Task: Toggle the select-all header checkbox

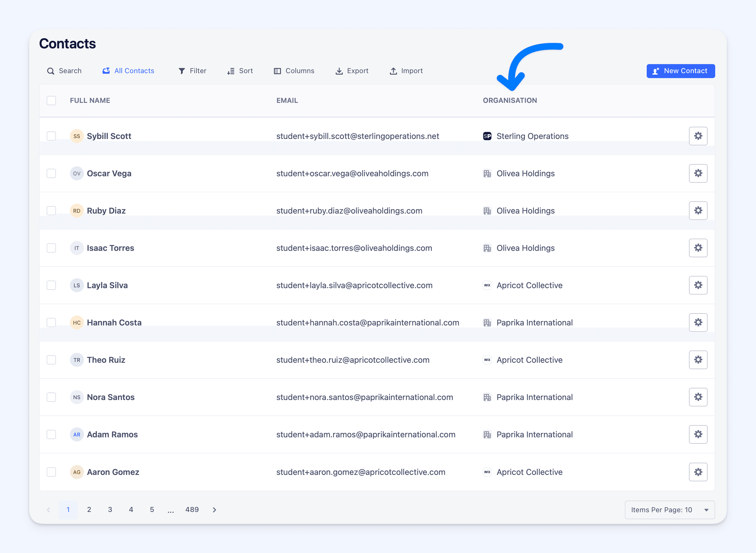Action: point(51,101)
